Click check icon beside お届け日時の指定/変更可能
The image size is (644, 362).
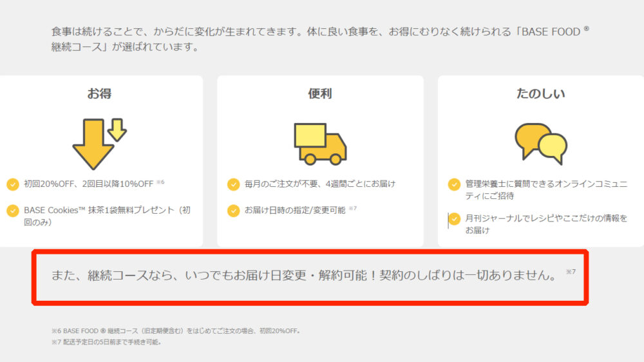pyautogui.click(x=233, y=211)
